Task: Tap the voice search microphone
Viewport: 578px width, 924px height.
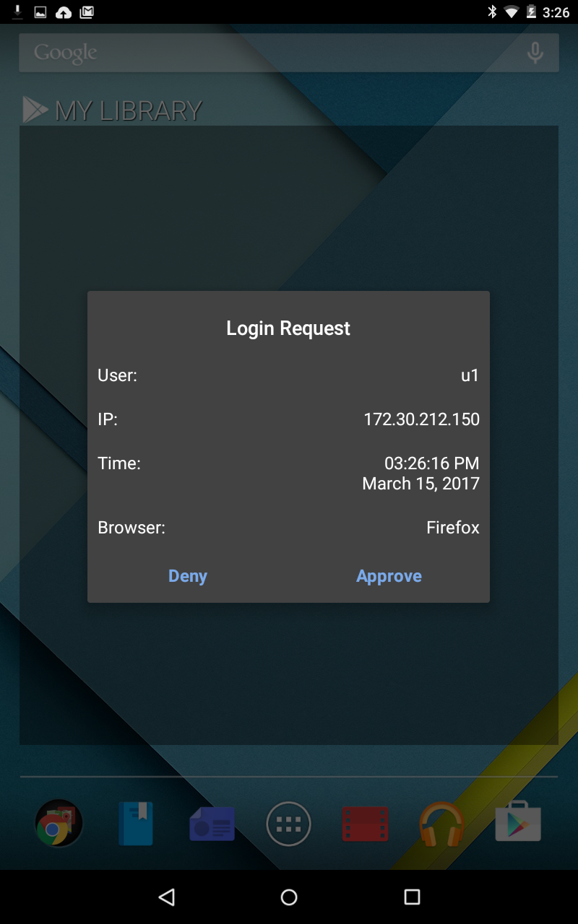Action: (x=535, y=53)
